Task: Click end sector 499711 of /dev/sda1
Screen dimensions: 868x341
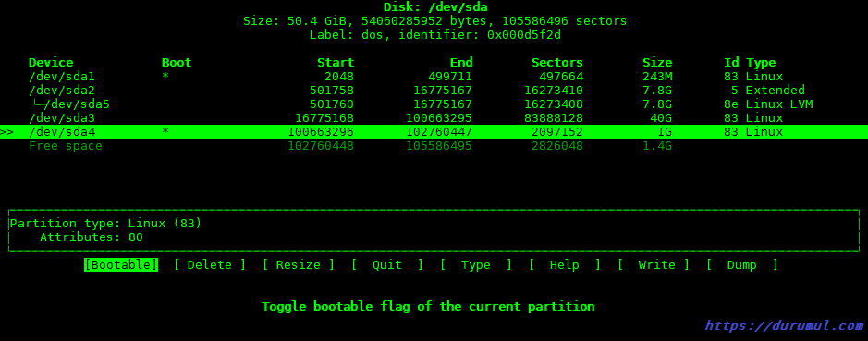Action: (450, 77)
